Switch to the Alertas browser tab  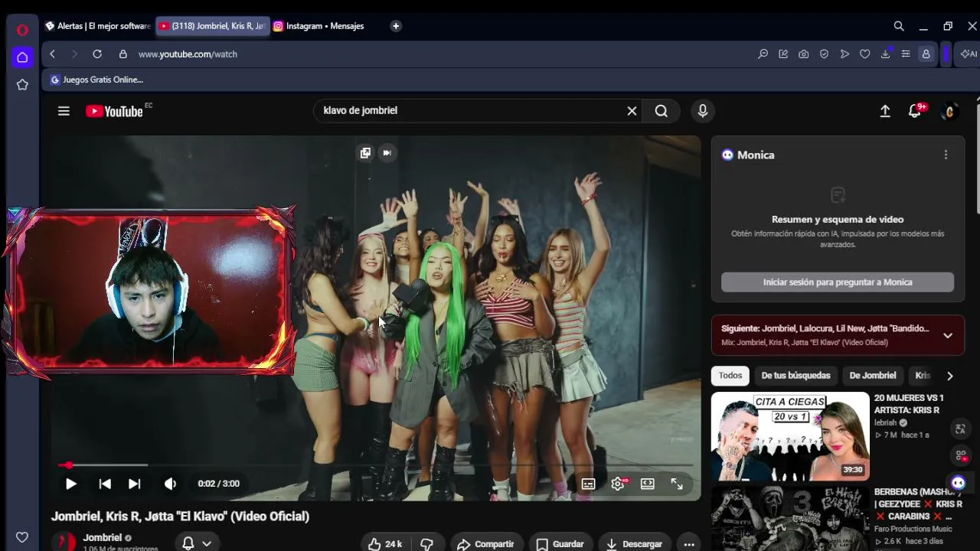(98, 26)
